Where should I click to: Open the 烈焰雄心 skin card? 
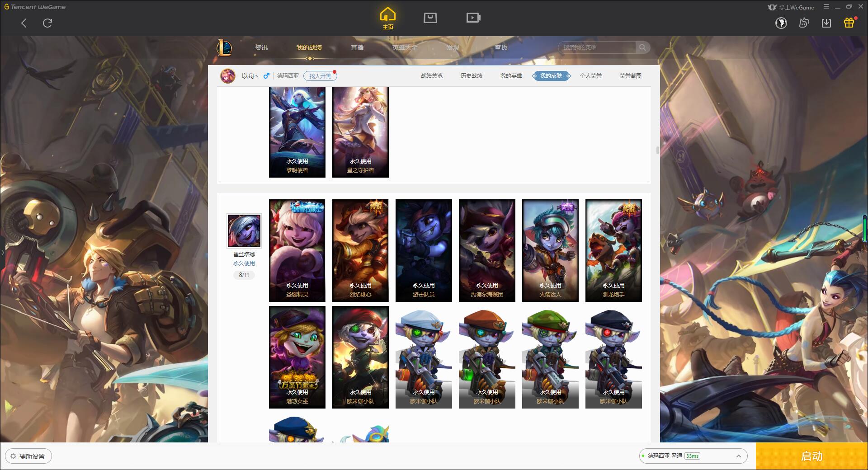pyautogui.click(x=360, y=250)
